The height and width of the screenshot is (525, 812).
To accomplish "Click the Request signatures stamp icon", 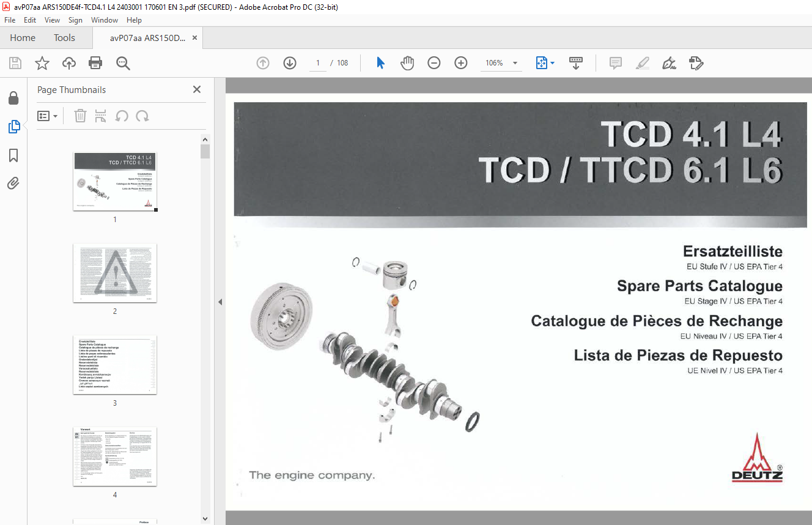I will click(x=696, y=63).
